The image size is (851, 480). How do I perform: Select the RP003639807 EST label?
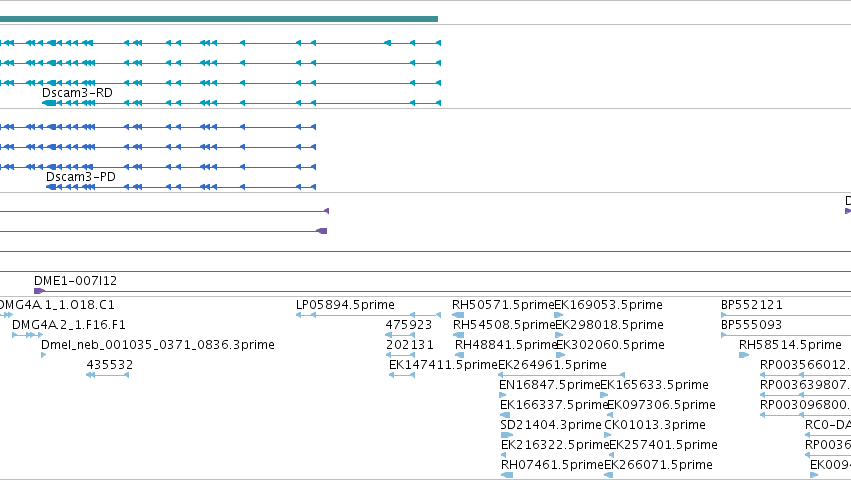pos(804,385)
